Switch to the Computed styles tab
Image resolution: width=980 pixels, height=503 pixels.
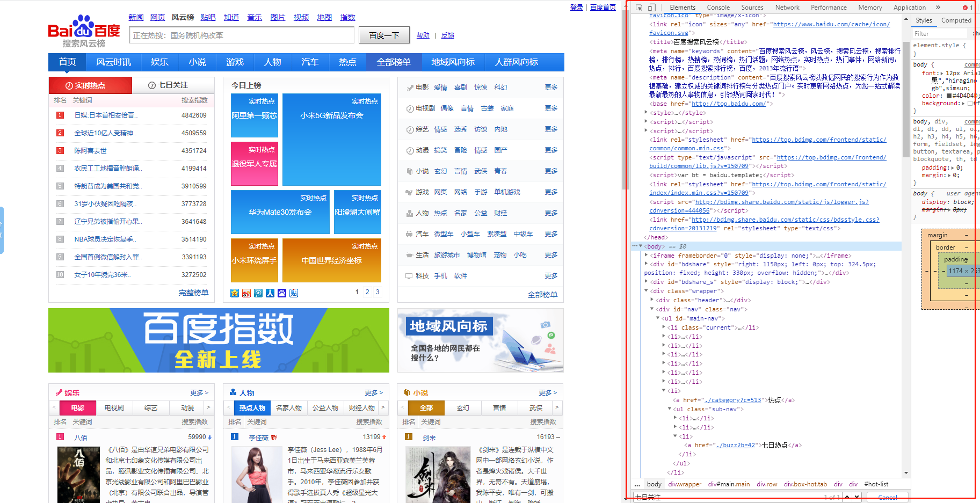pos(956,20)
